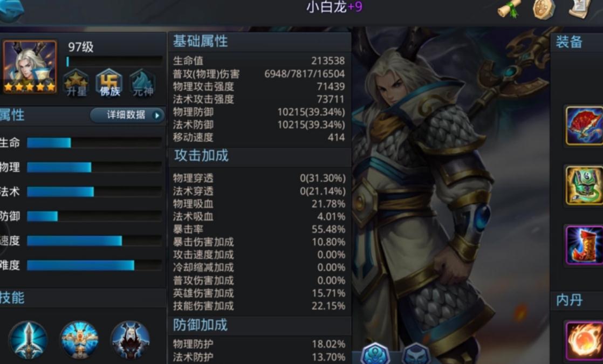This screenshot has width=603, height=364.
Task: Expand 详细数据 detailed data arrow
Action: (x=128, y=115)
